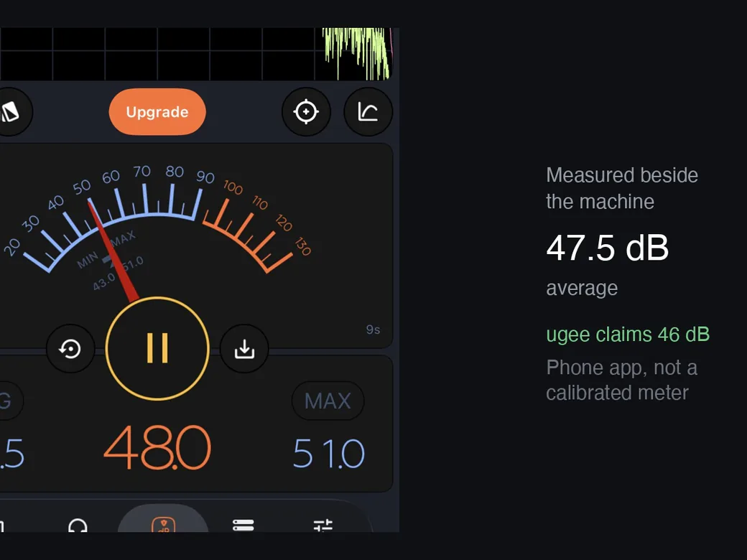The width and height of the screenshot is (747, 560).
Task: Open the list tab in bottom bar
Action: 243,525
